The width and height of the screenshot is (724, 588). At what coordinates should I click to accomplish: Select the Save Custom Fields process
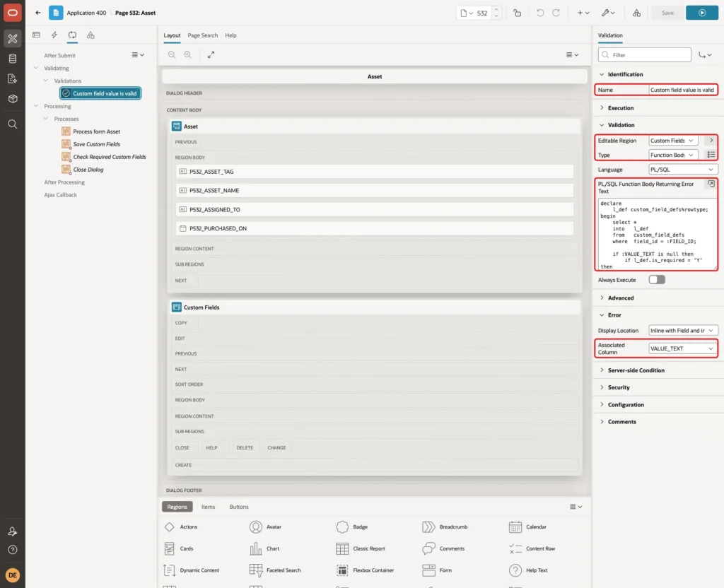click(x=96, y=144)
